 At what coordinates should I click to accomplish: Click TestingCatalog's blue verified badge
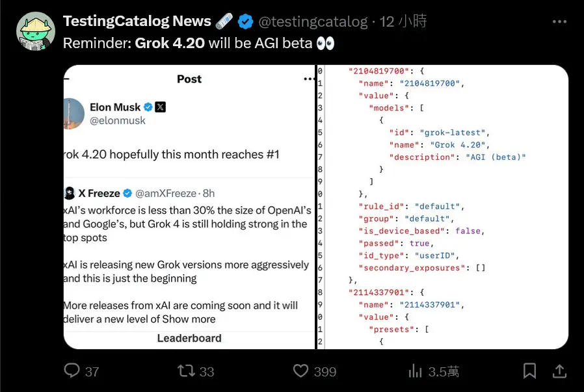pyautogui.click(x=245, y=21)
